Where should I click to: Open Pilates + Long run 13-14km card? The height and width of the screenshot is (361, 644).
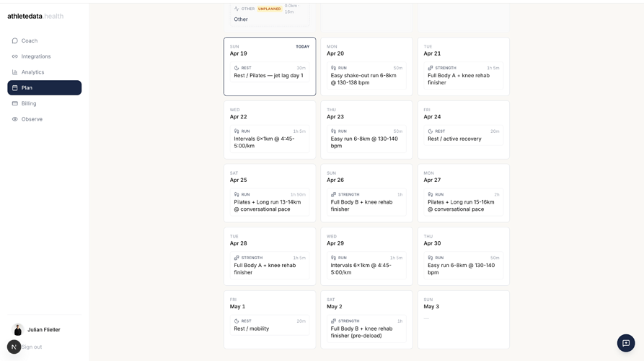point(270,202)
